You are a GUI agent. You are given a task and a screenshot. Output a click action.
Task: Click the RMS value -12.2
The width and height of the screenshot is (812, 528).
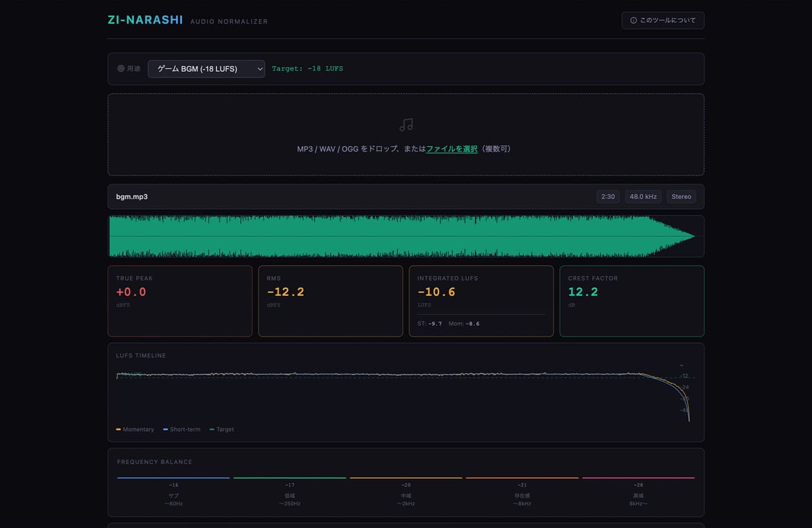tap(286, 292)
